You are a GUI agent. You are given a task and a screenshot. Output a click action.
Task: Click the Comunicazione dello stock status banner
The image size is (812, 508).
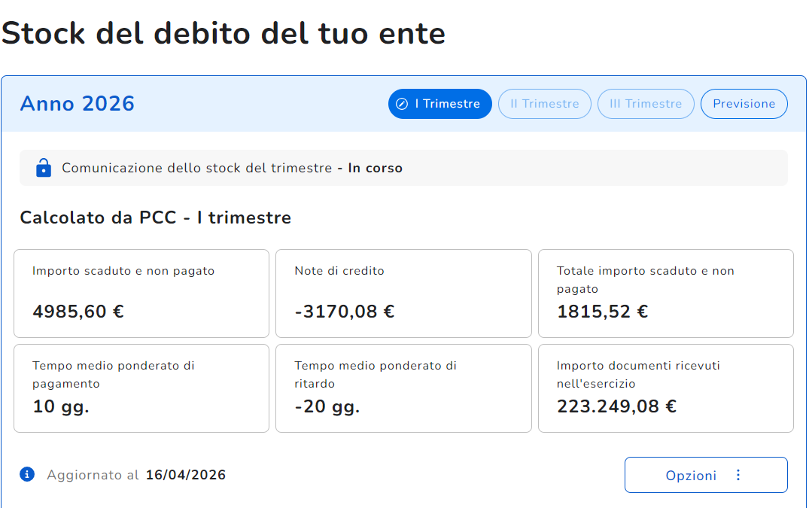[x=403, y=168]
